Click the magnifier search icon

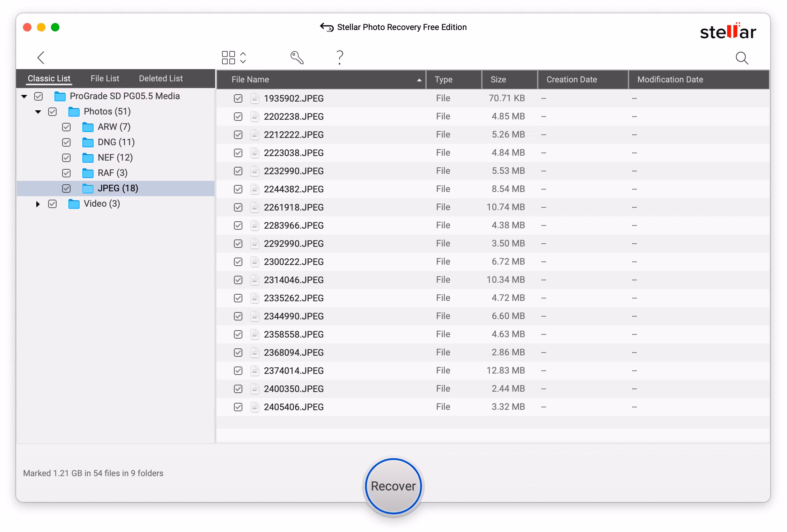pos(742,58)
